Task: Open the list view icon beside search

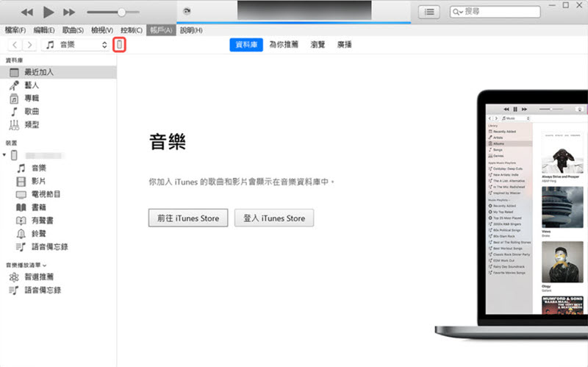Action: 429,12
